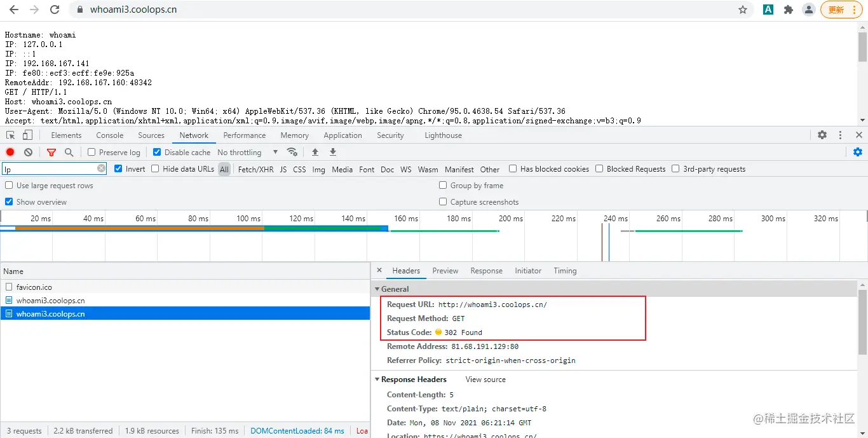The width and height of the screenshot is (868, 438).
Task: Open the Sources tab
Action: pos(151,135)
